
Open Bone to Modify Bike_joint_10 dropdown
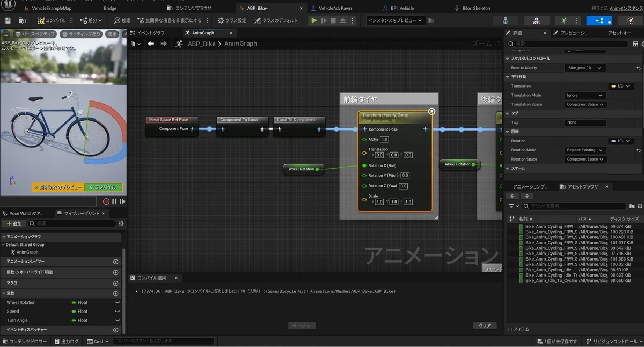pyautogui.click(x=586, y=68)
